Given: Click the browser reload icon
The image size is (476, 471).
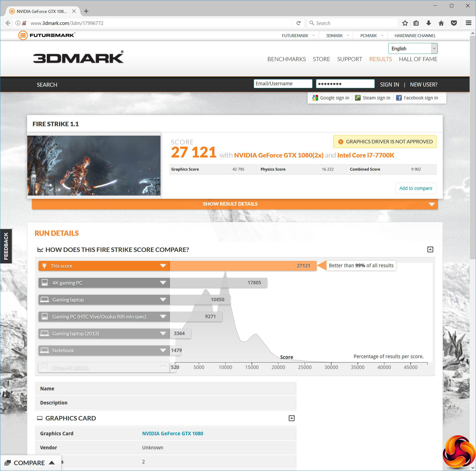Looking at the screenshot, I should [x=298, y=23].
